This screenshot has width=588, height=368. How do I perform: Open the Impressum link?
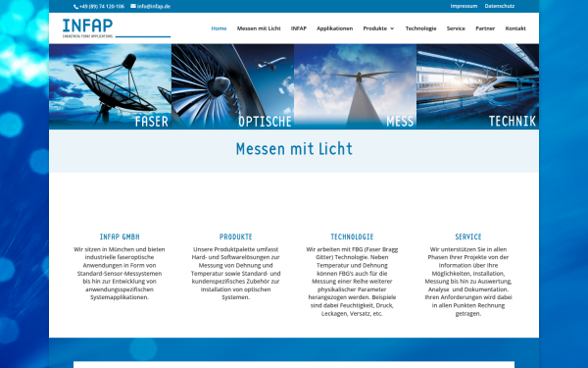pyautogui.click(x=464, y=6)
